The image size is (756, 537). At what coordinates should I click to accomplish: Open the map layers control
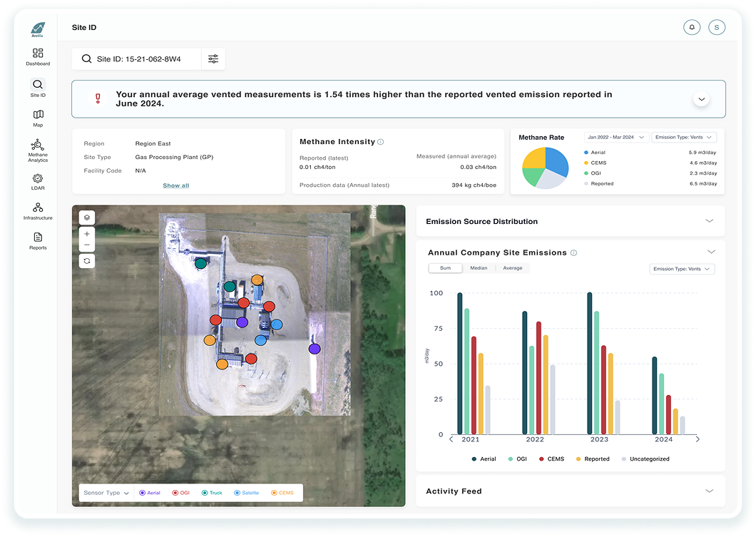(87, 218)
